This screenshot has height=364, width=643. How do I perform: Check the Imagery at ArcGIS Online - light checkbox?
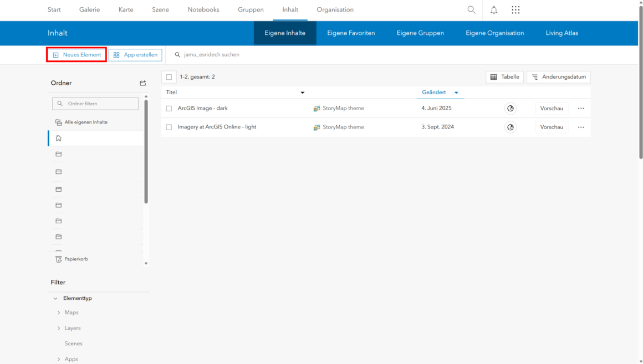point(169,127)
